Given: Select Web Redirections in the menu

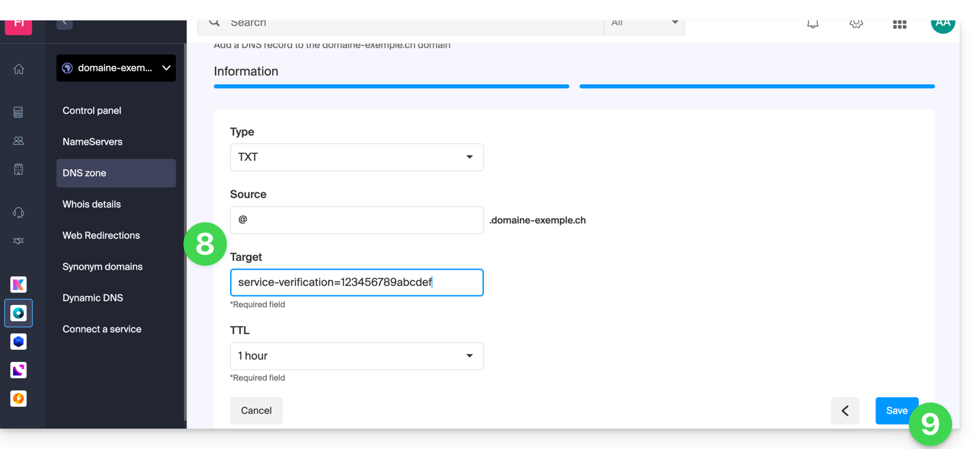Looking at the screenshot, I should 101,236.
